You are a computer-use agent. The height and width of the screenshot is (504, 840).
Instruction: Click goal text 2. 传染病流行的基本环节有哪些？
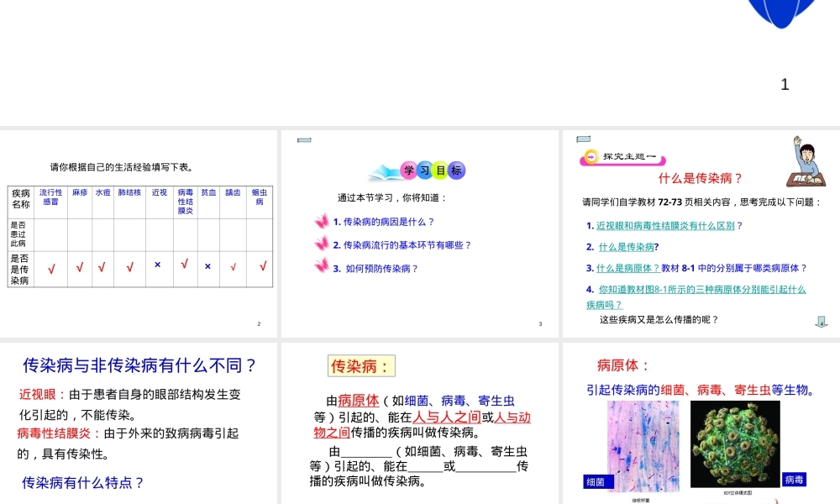pyautogui.click(x=402, y=244)
